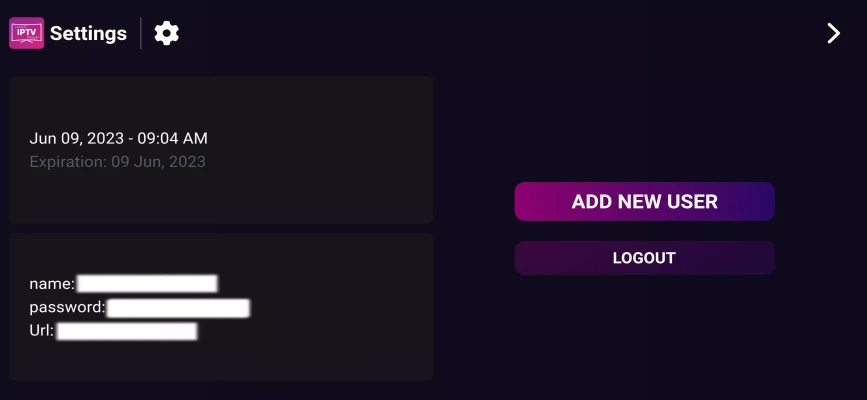Click the empty background beneath the LOGOUT button

(644, 337)
